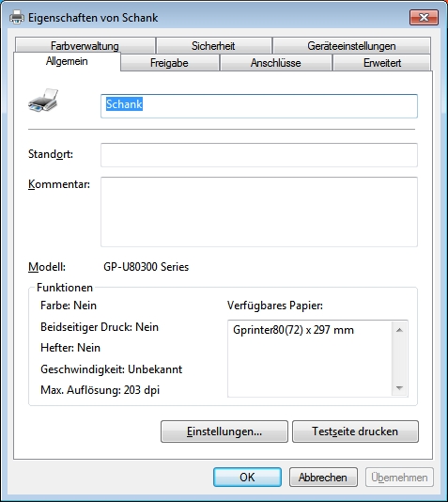Click the Abbrechen button
Image resolution: width=448 pixels, height=502 pixels.
[x=323, y=477]
